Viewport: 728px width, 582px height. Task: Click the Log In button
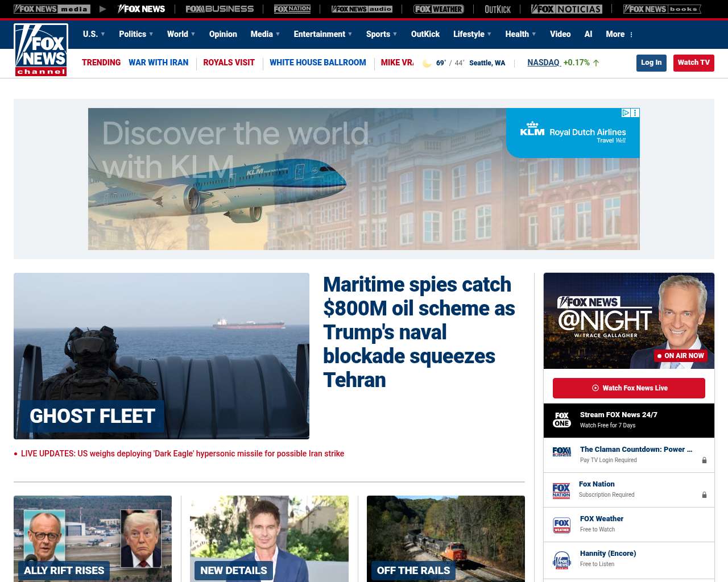click(x=651, y=63)
